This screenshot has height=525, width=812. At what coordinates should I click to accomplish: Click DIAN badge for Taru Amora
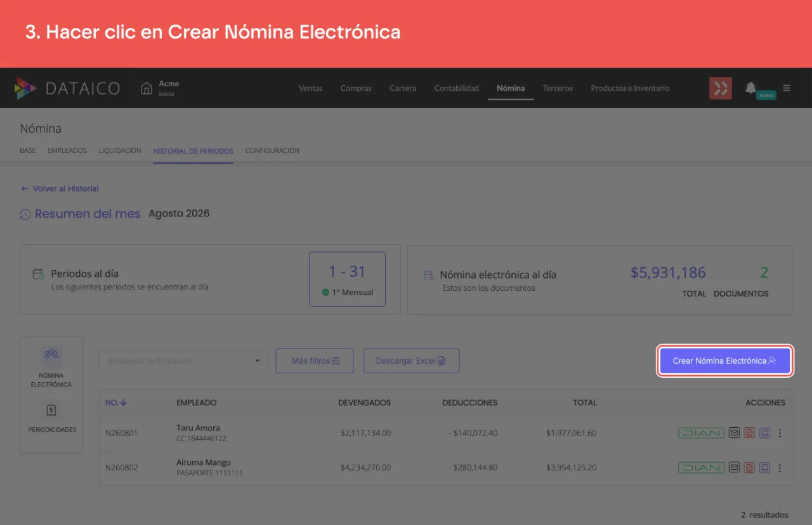coord(701,433)
